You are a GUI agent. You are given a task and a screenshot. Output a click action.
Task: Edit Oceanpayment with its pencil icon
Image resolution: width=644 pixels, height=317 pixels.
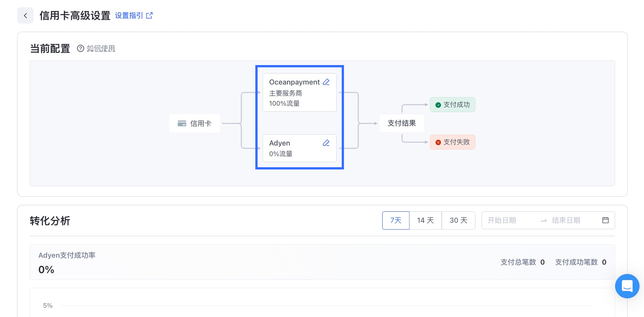coord(326,82)
